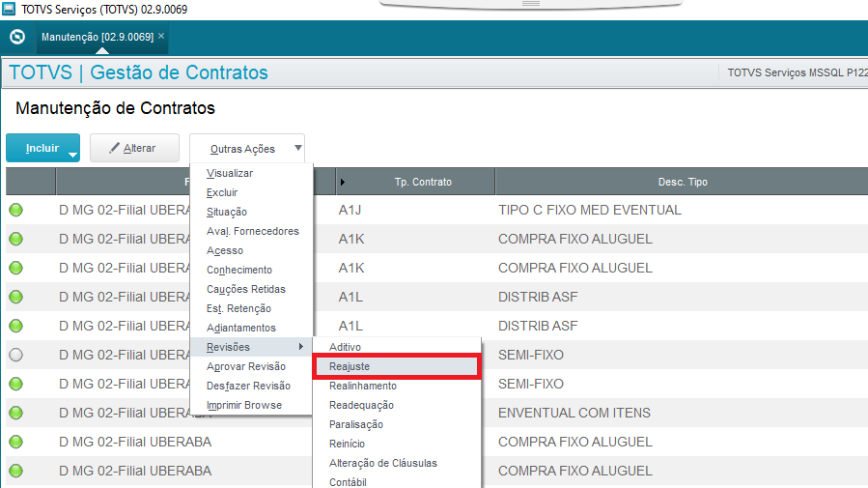Select Reinício submenu option

397,444
